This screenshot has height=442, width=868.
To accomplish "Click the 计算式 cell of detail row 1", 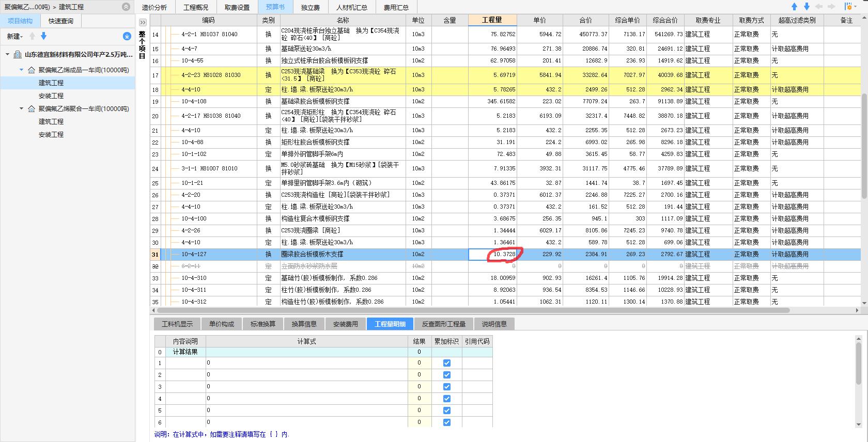I will point(306,363).
